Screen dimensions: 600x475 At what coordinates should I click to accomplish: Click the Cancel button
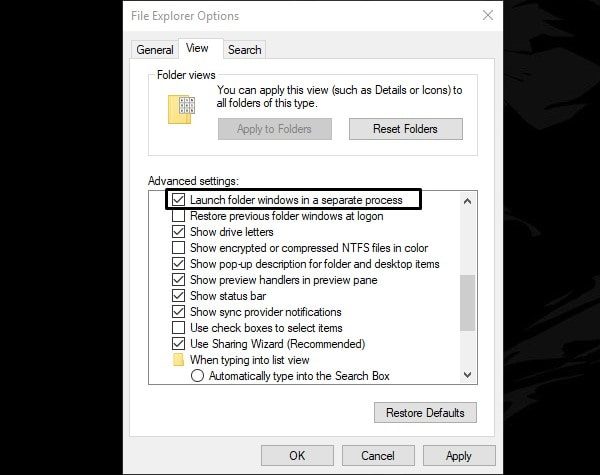coord(378,455)
